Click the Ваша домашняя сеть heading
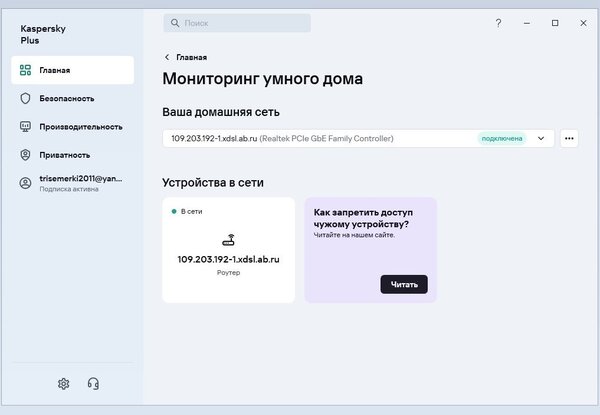 pyautogui.click(x=221, y=112)
